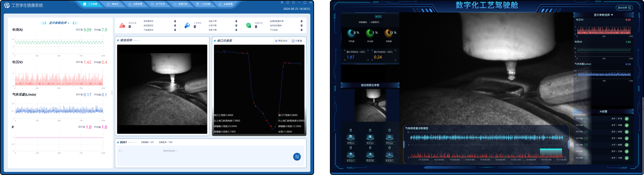The image size is (644, 175).
Task: Click the 开机率 8% circular gauge
Action: pyautogui.click(x=351, y=33)
